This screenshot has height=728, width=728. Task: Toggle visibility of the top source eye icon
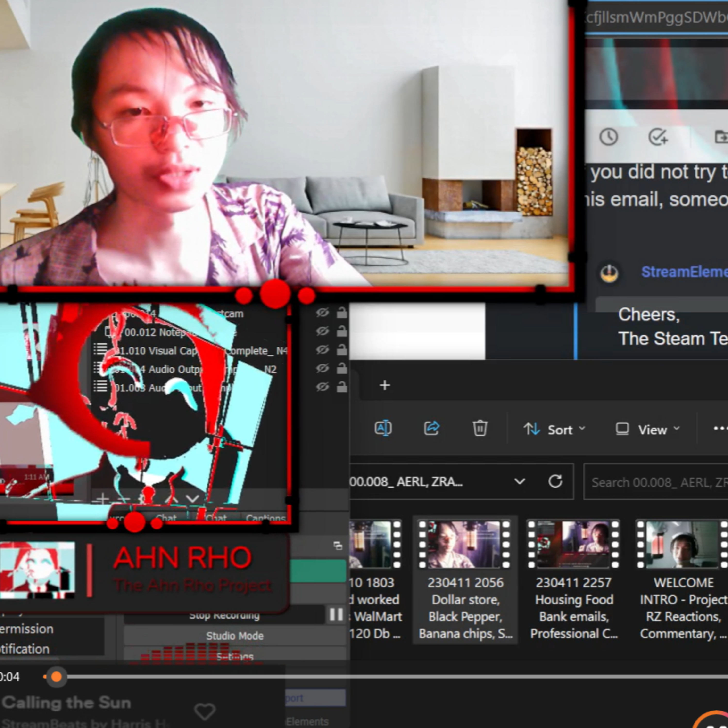322,312
